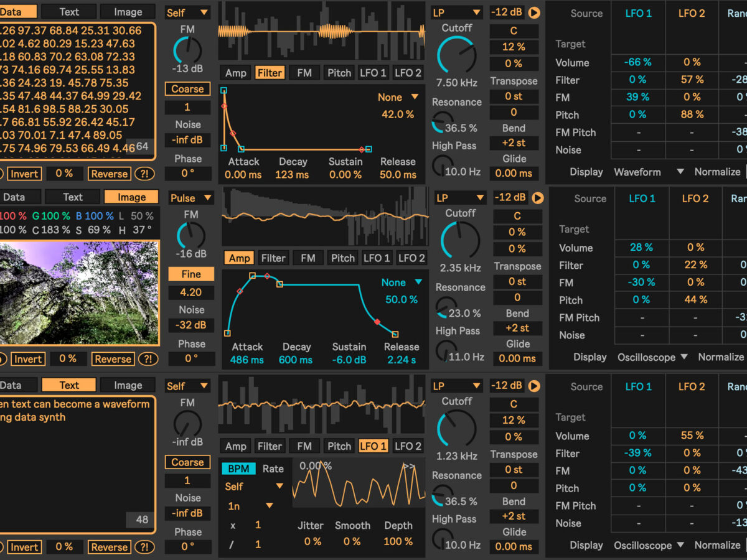Open the Pulse FM source dropdown
Screen dimensions: 747x560
(x=191, y=198)
